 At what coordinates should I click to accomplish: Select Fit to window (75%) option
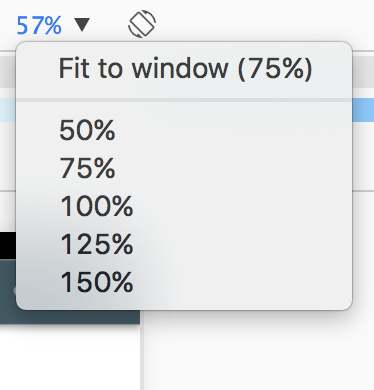(184, 69)
